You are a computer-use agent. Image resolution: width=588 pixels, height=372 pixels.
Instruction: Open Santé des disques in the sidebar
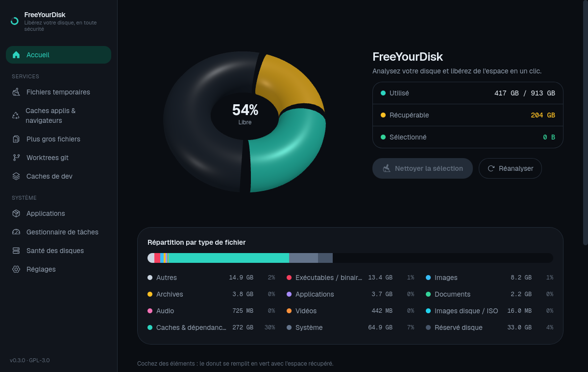click(x=58, y=251)
